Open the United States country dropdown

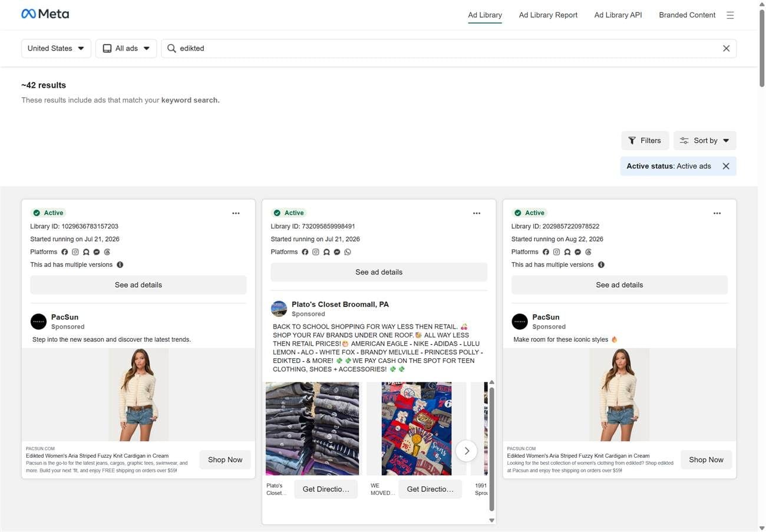pyautogui.click(x=56, y=48)
